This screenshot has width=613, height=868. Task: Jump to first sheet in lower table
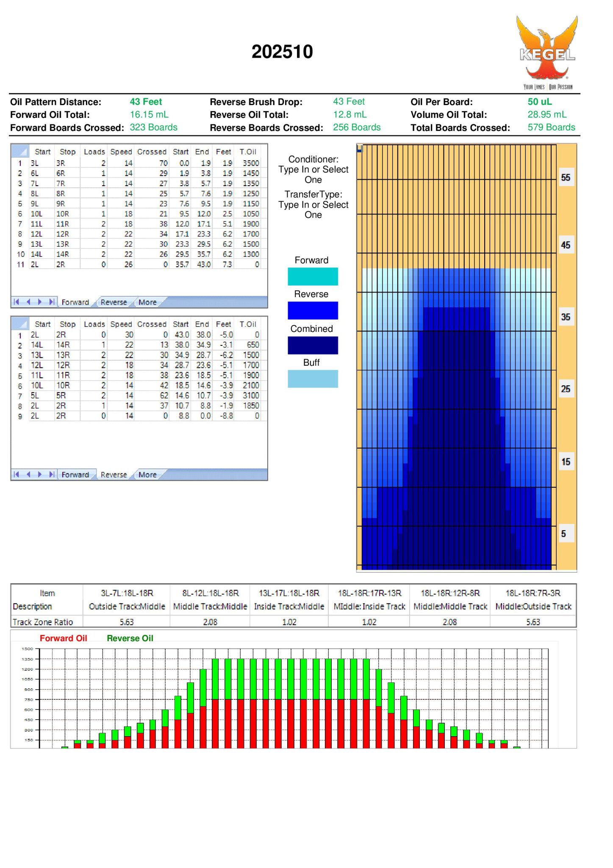pyautogui.click(x=17, y=474)
